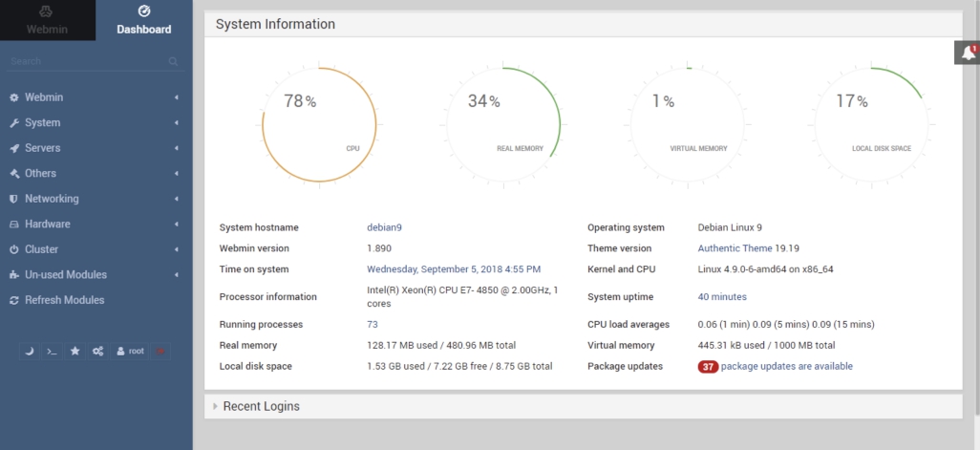Click the Servers rocket icon

click(x=13, y=148)
